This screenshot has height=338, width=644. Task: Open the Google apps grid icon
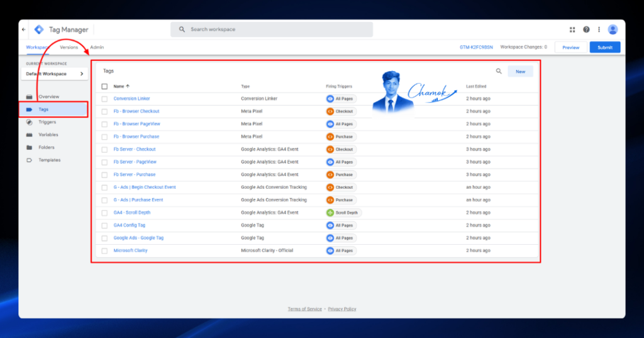pyautogui.click(x=572, y=30)
